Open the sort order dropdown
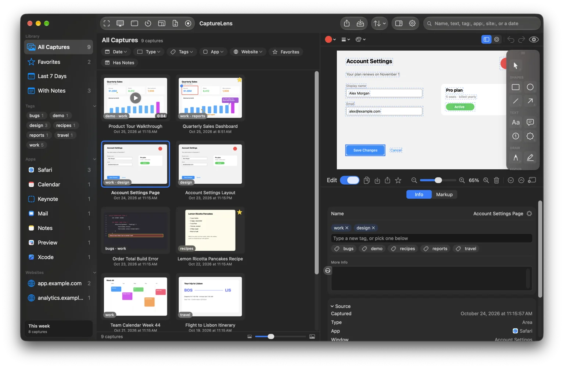The image size is (588, 368). point(379,24)
